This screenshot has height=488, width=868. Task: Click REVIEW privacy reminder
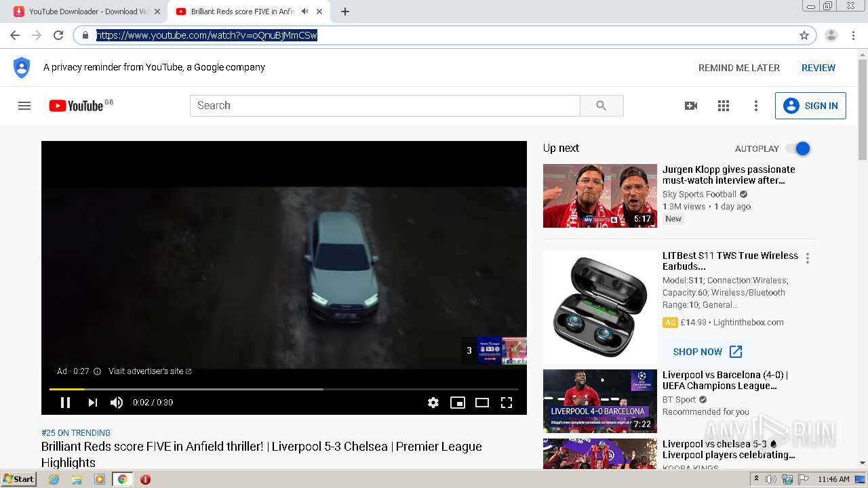[x=818, y=68]
